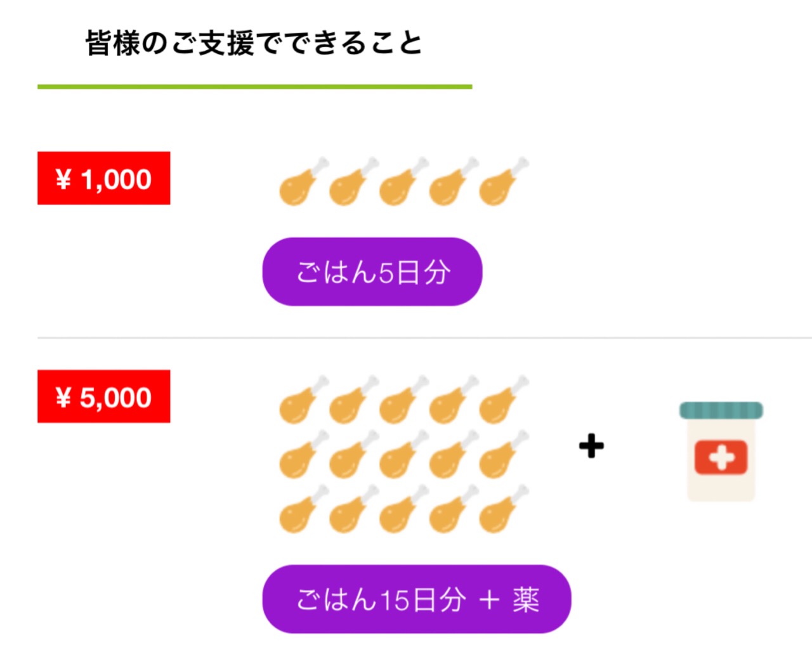Click the green underline below the heading
The image size is (812, 652).
[x=255, y=86]
